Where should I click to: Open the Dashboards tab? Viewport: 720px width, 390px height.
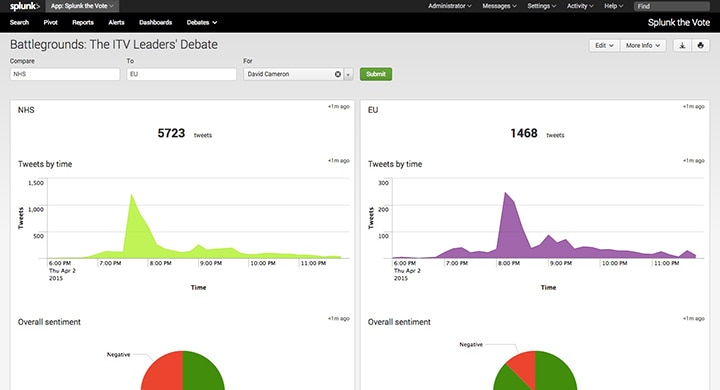pos(155,23)
